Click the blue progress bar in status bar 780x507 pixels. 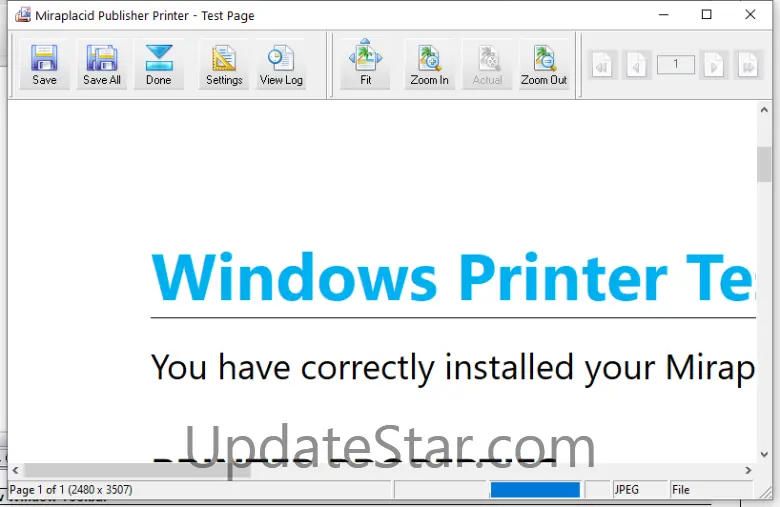[x=535, y=490]
